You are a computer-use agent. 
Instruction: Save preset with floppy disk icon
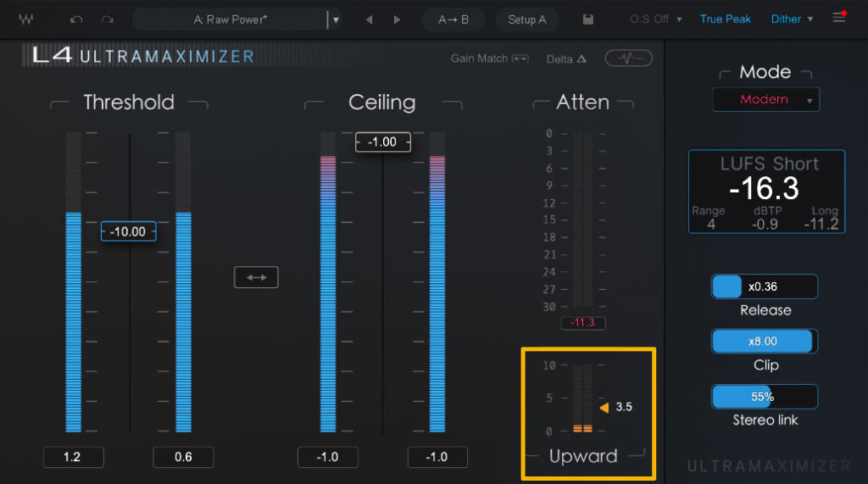[x=588, y=19]
